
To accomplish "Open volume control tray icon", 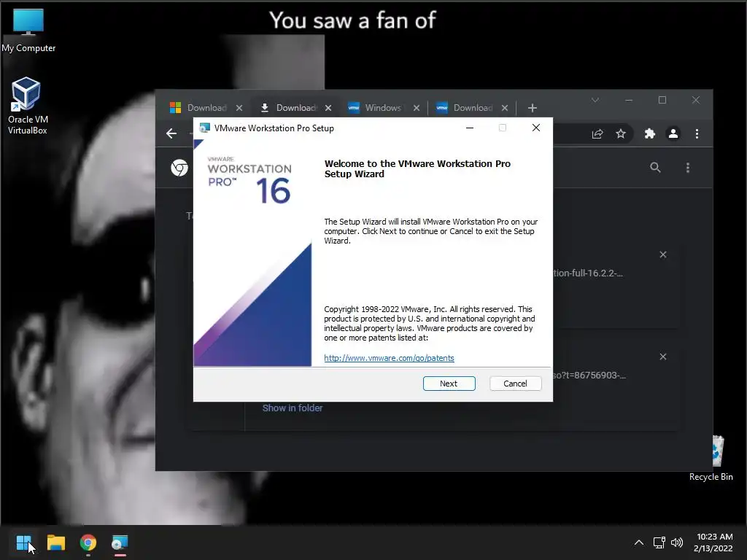I will point(676,542).
